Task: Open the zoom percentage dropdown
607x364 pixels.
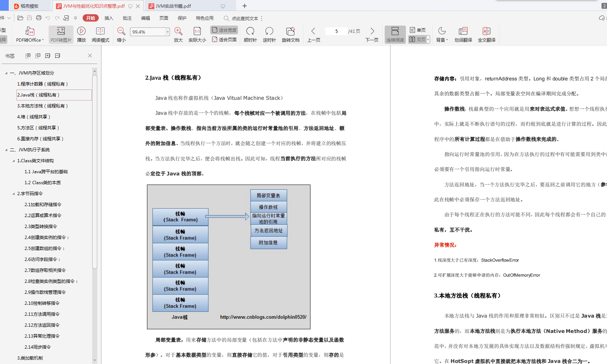Action: pyautogui.click(x=167, y=32)
